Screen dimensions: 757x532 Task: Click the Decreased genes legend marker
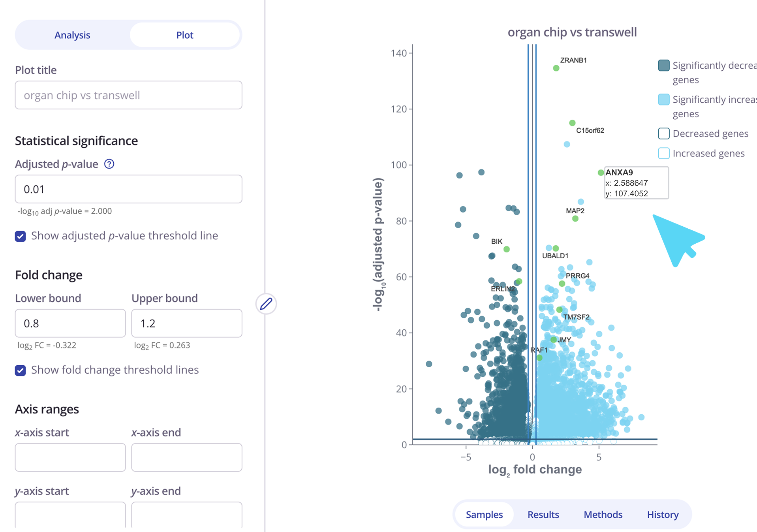664,133
